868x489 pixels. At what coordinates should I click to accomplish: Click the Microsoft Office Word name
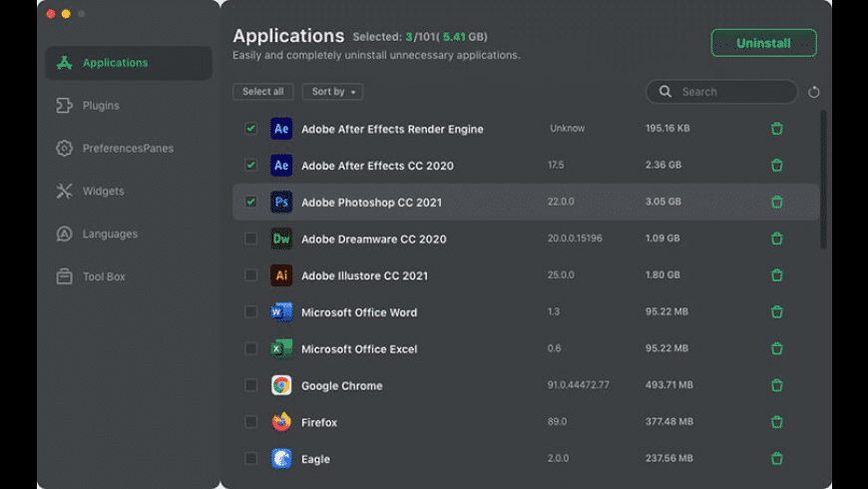[359, 312]
